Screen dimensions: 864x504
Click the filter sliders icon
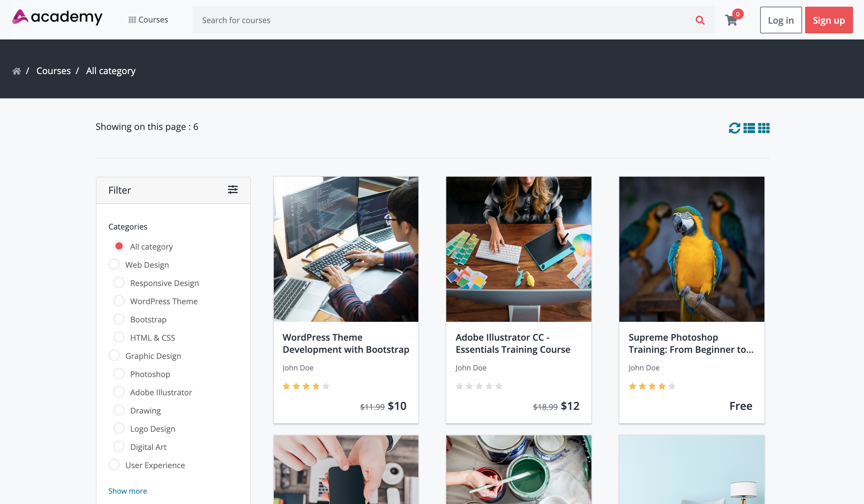tap(233, 189)
